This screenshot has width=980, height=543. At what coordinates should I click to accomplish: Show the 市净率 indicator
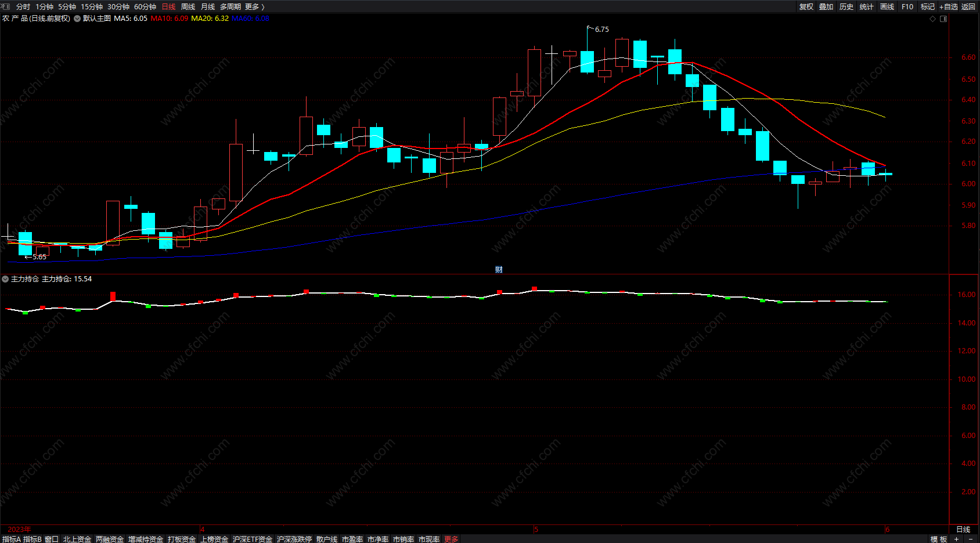point(378,539)
